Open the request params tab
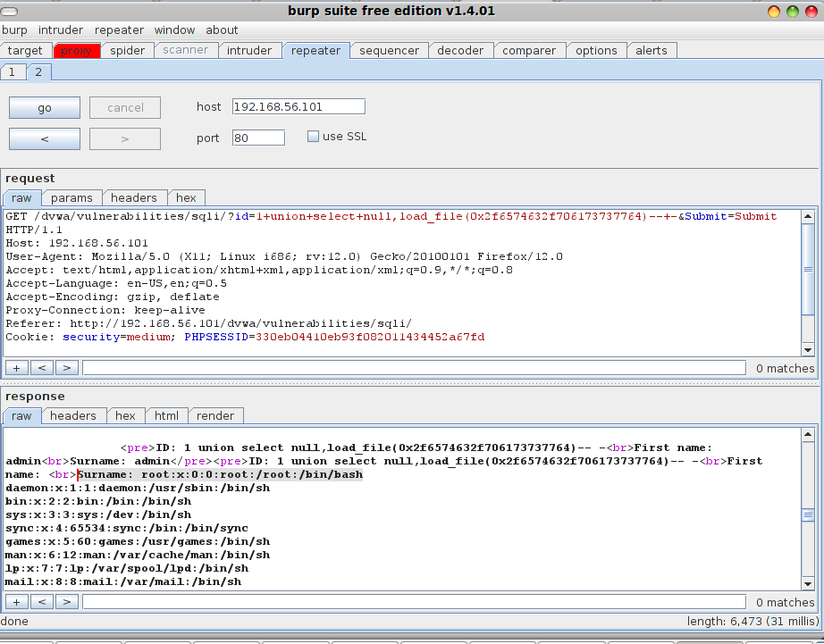This screenshot has width=824, height=644. 71,198
